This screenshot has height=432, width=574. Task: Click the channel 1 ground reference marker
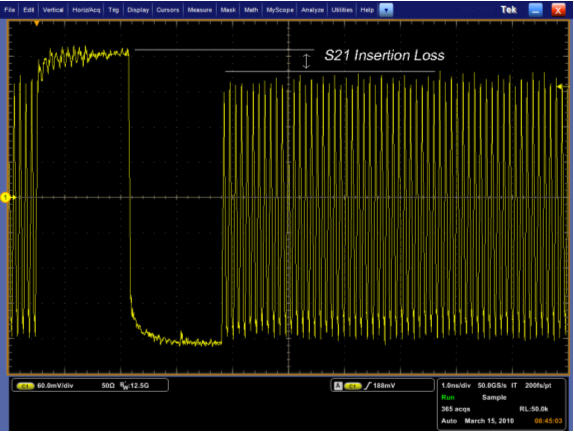(x=5, y=197)
